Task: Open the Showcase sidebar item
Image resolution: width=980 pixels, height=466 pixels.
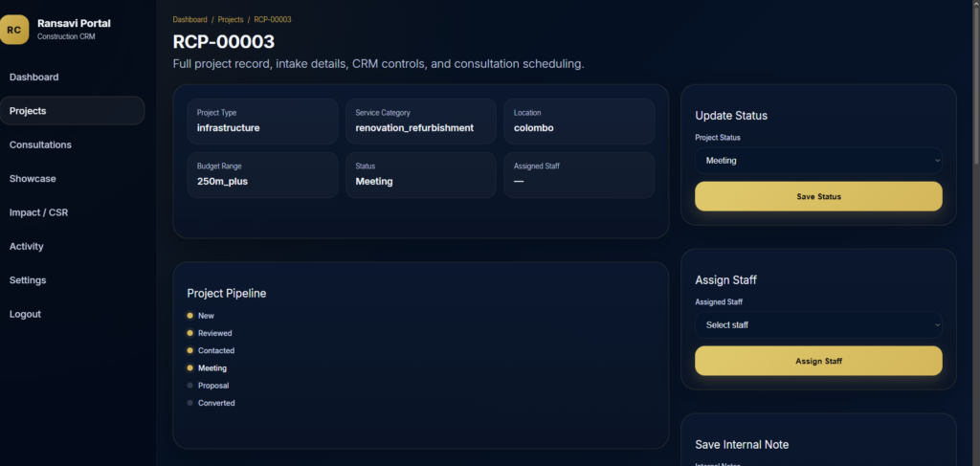Action: click(x=33, y=179)
